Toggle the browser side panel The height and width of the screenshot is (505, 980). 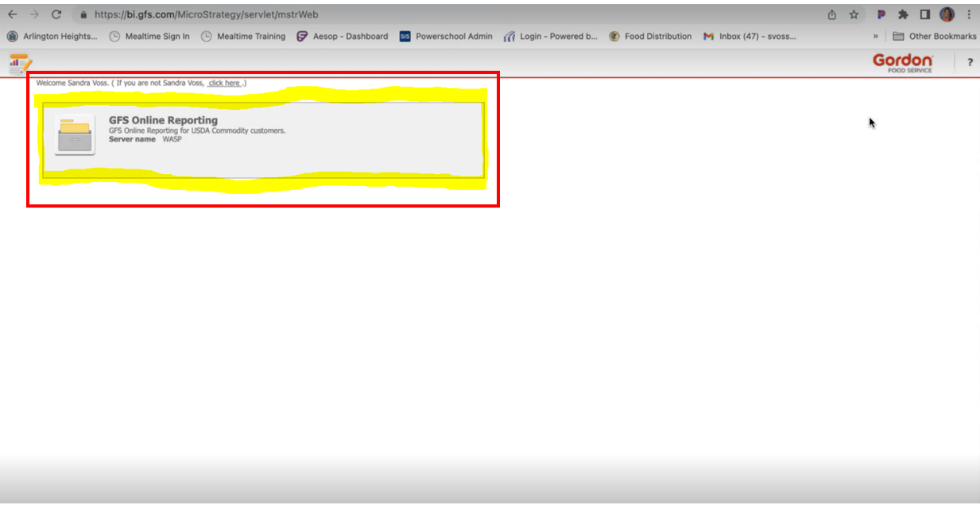coord(925,14)
